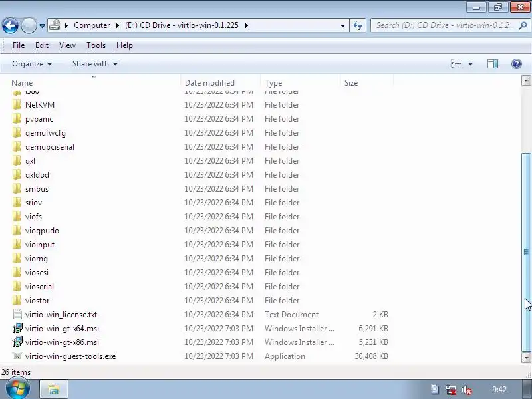Viewport: 532px width, 399px height.
Task: Click the blue Help question mark icon
Action: [517, 64]
